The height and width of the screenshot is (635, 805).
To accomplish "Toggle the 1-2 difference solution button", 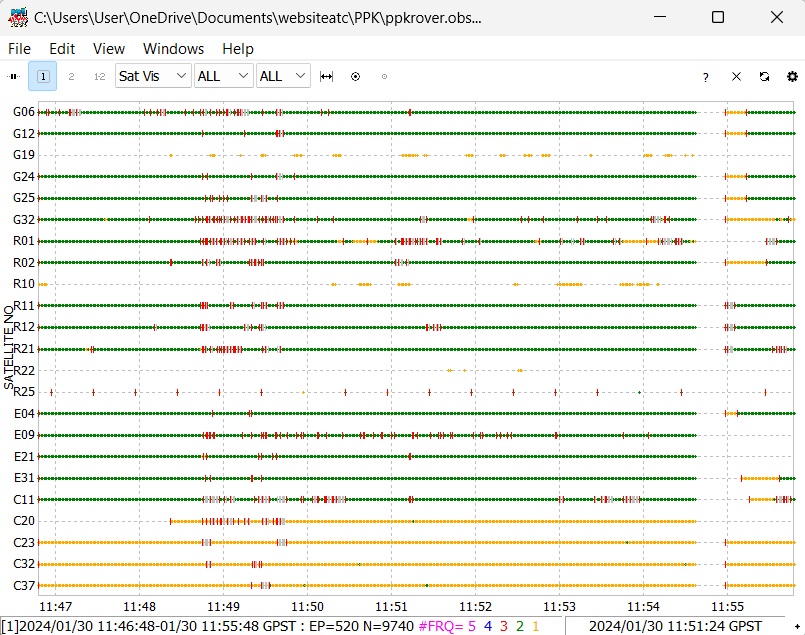I will (x=99, y=76).
